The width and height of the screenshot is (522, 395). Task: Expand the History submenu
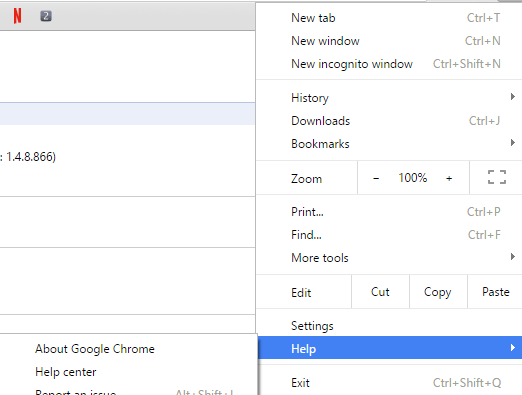point(389,98)
